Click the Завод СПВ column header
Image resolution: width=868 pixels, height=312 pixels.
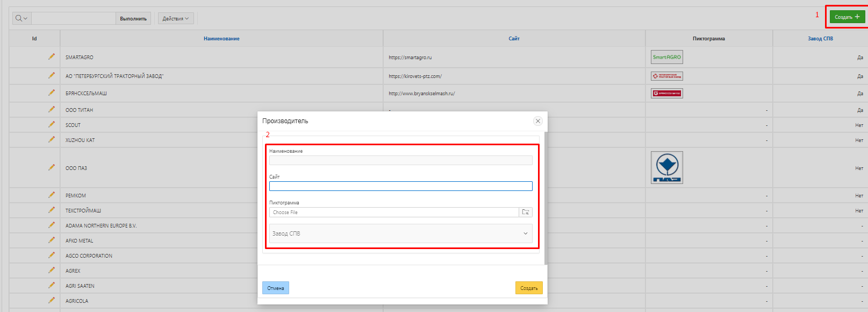point(820,39)
